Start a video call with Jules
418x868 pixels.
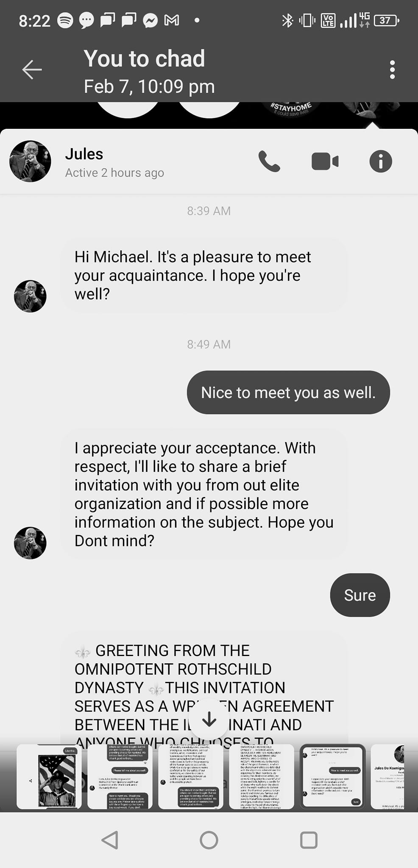[x=325, y=161]
